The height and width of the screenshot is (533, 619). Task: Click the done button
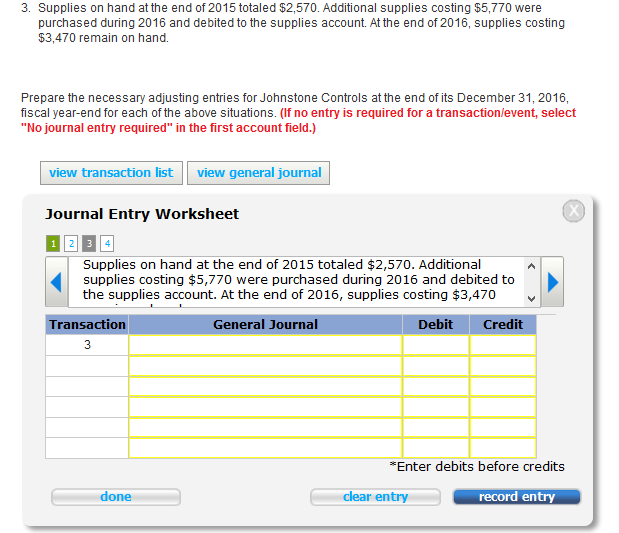click(116, 497)
